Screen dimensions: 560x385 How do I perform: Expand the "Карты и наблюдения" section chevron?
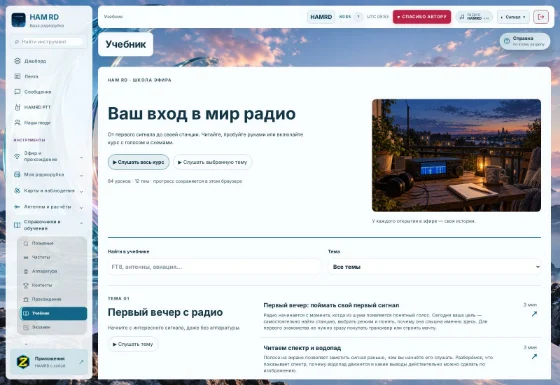tap(81, 191)
